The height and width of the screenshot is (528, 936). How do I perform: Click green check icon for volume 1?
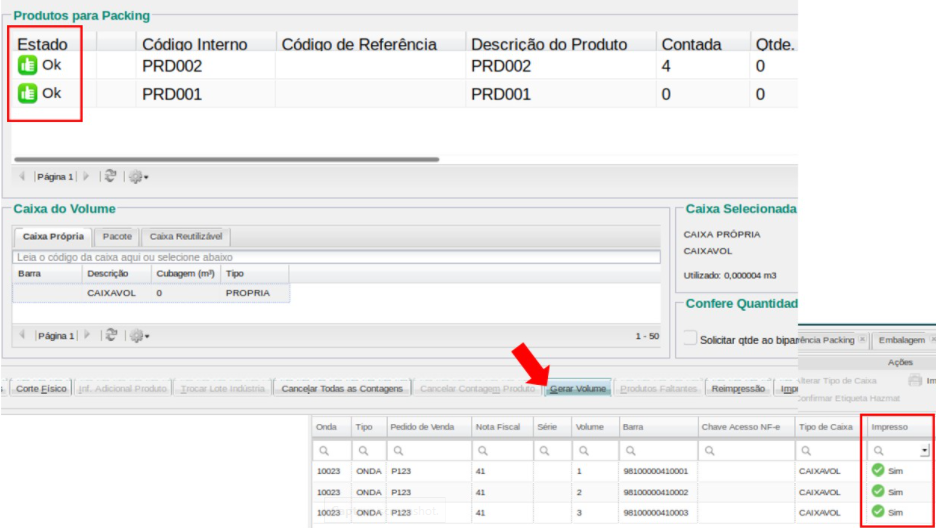878,470
